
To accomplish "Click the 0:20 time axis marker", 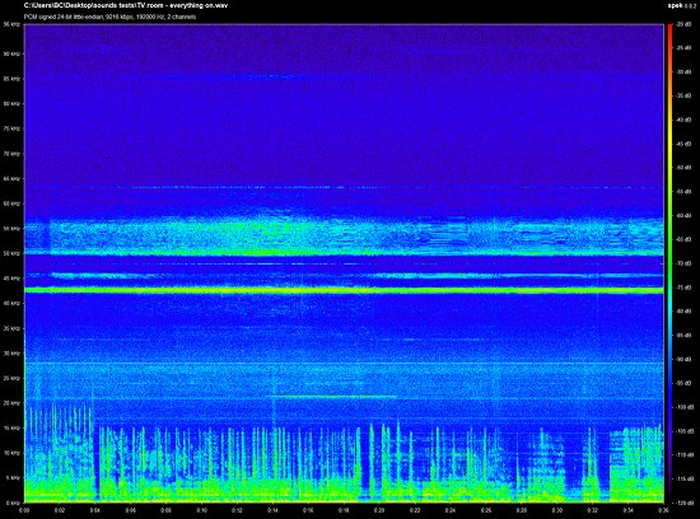I will coord(379,510).
